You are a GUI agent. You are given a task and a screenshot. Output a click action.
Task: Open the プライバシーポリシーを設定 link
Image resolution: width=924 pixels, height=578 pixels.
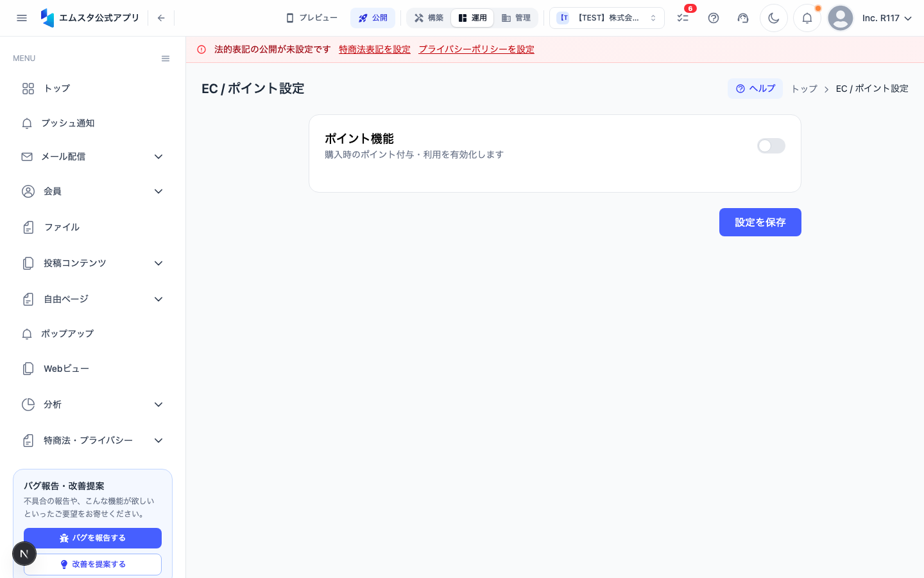point(477,49)
